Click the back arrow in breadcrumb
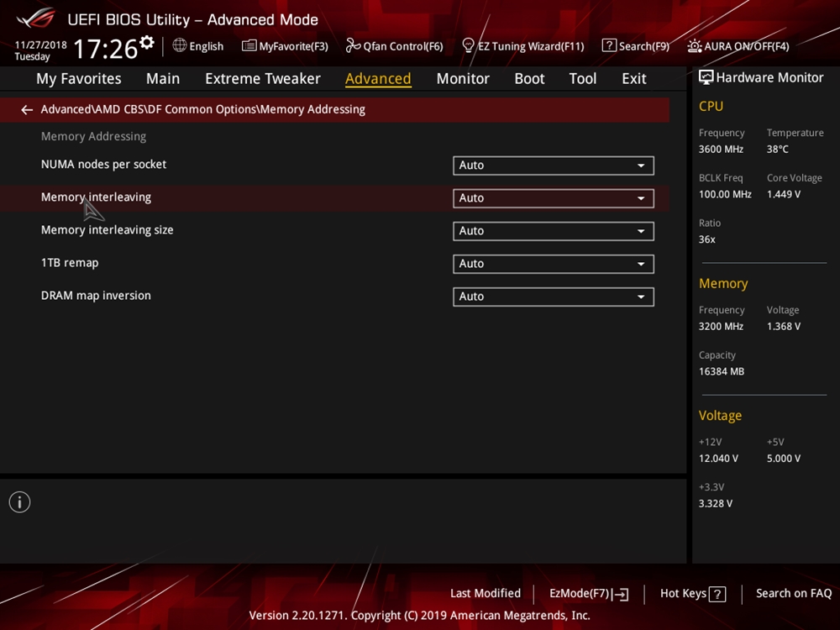The height and width of the screenshot is (630, 840). tap(27, 110)
